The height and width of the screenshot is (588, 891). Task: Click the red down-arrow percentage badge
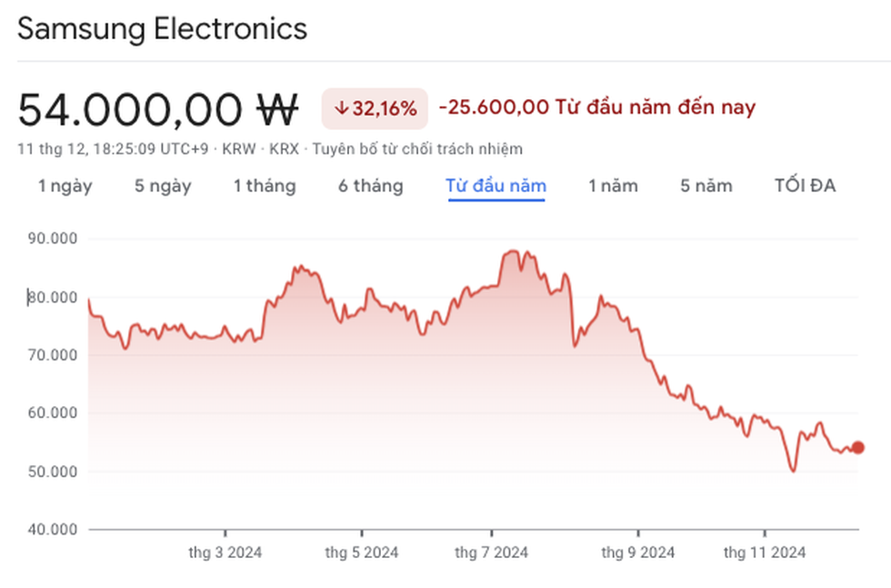[375, 109]
